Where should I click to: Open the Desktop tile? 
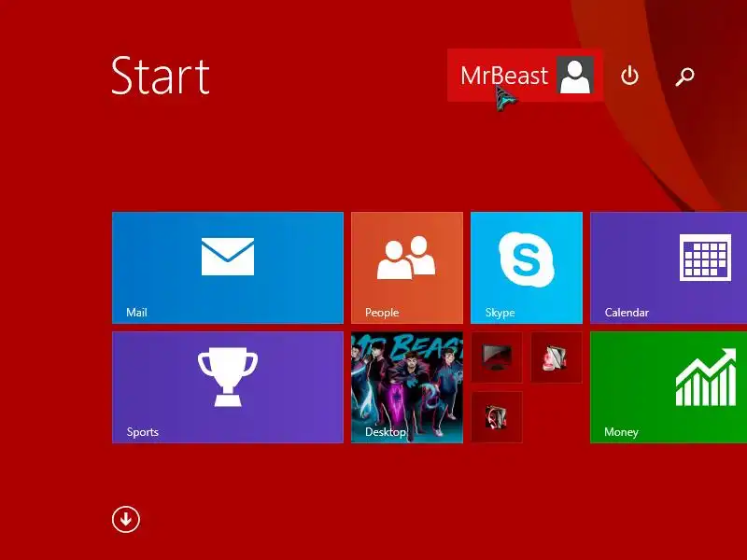point(407,387)
